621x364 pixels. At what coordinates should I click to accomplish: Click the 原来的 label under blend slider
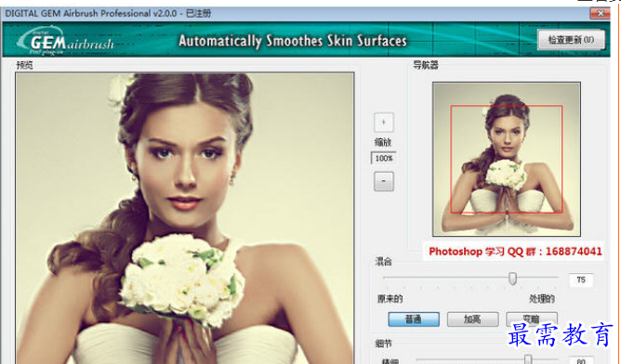pos(390,299)
